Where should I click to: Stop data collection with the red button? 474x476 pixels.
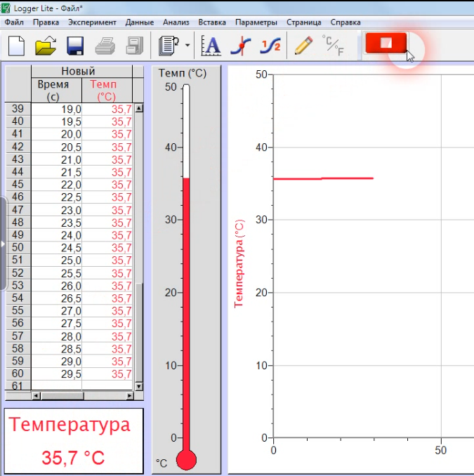tap(386, 44)
